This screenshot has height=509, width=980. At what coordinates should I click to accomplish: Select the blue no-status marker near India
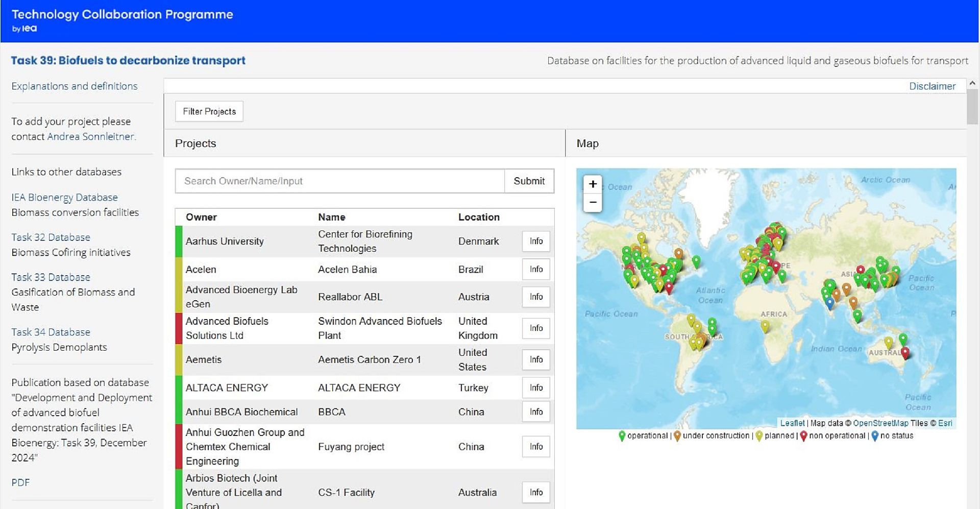point(830,304)
